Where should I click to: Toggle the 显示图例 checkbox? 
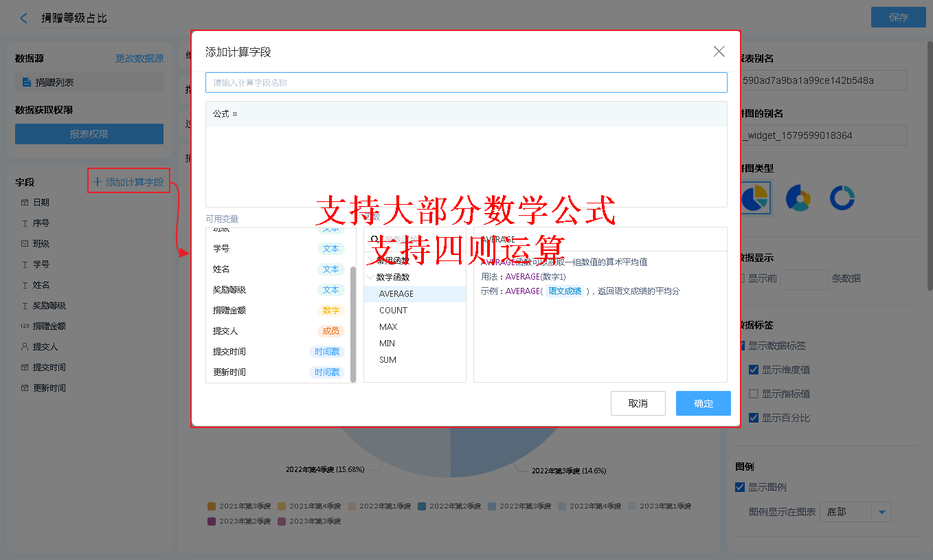(740, 487)
